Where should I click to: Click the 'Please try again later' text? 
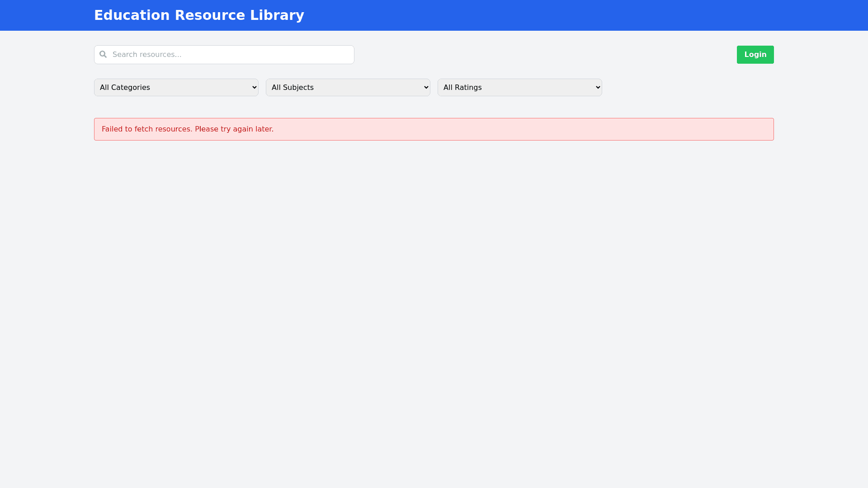point(234,129)
